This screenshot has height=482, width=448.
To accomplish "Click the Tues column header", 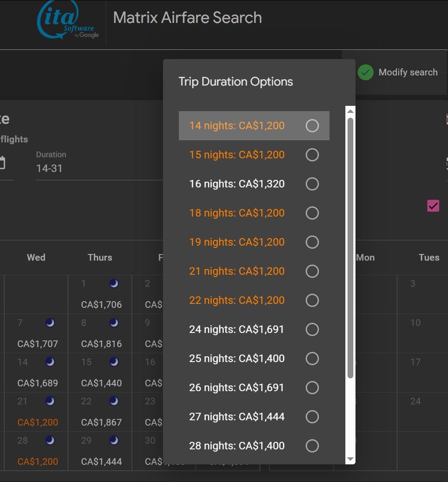I will tap(429, 258).
